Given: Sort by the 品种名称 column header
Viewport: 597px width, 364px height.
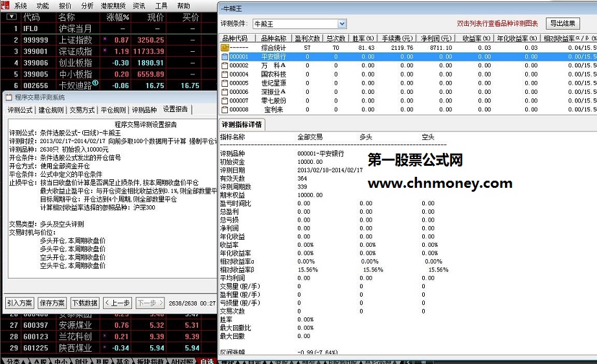Looking at the screenshot, I should pos(273,38).
